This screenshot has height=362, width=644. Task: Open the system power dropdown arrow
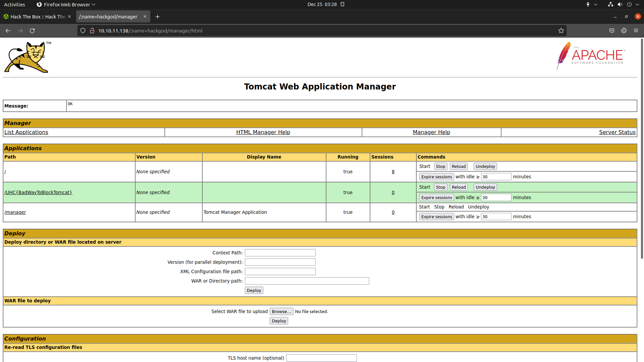[637, 4]
